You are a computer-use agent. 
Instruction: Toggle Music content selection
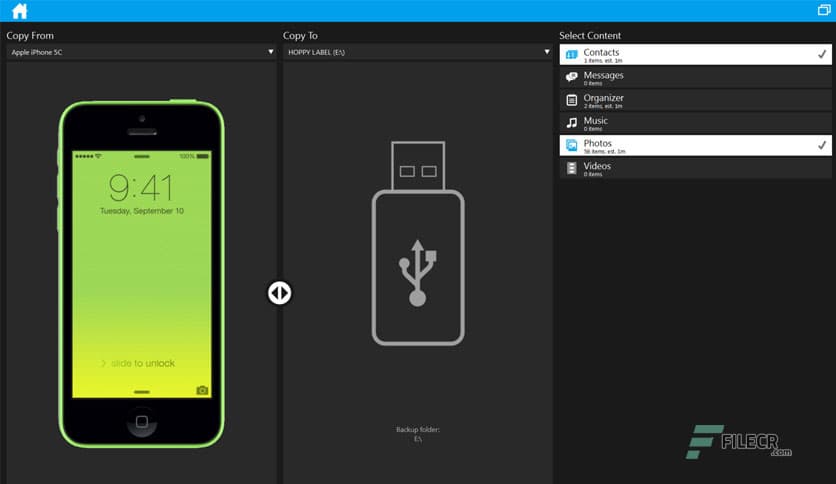[695, 123]
